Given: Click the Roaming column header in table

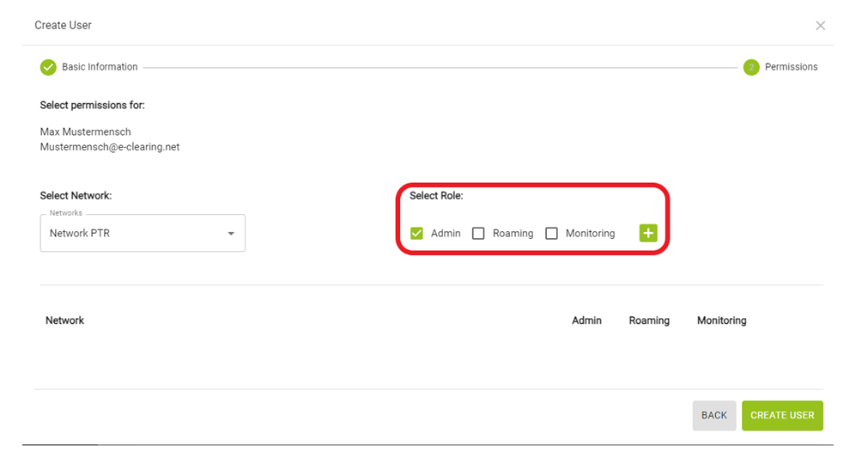Looking at the screenshot, I should pos(649,320).
